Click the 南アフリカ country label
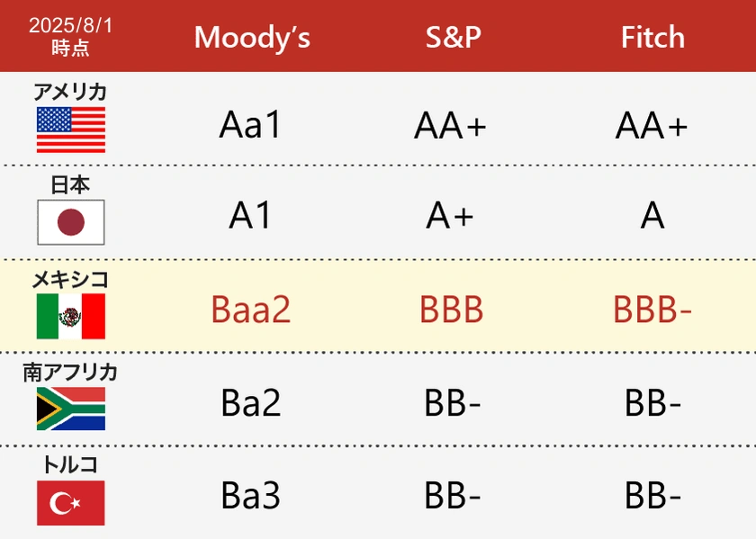 [70, 372]
